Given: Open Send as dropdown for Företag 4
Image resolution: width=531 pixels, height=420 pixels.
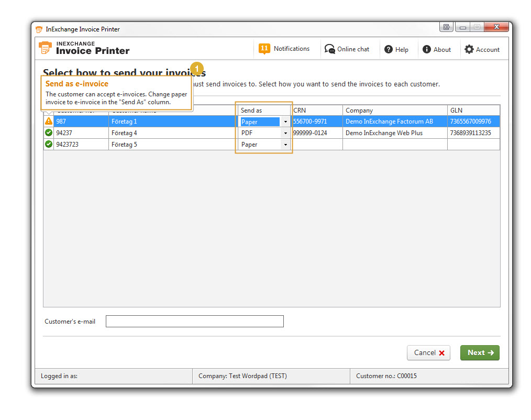Looking at the screenshot, I should click(x=285, y=133).
